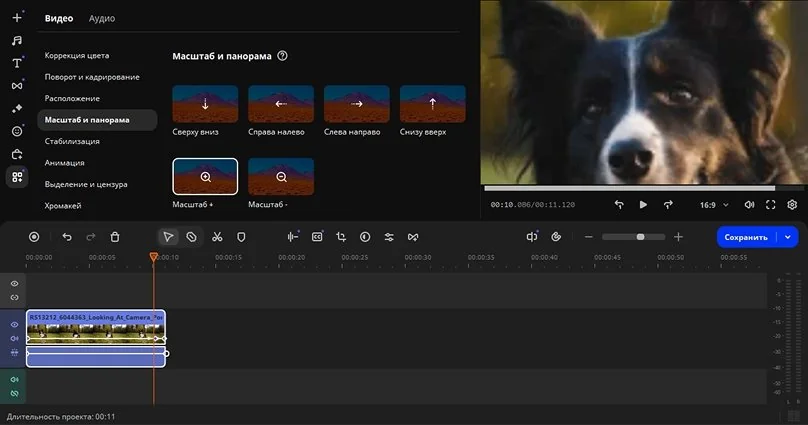
Task: Adjust the timeline zoom slider handle
Action: (x=641, y=237)
